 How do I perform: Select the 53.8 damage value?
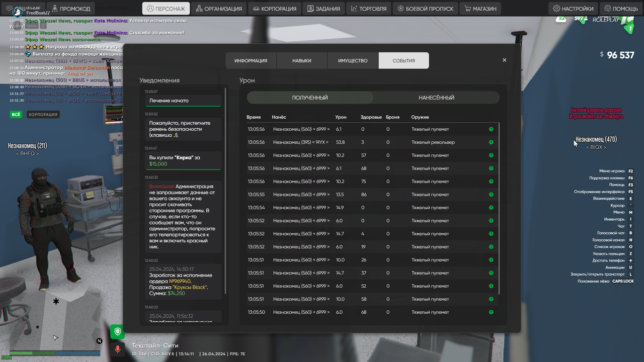340,142
